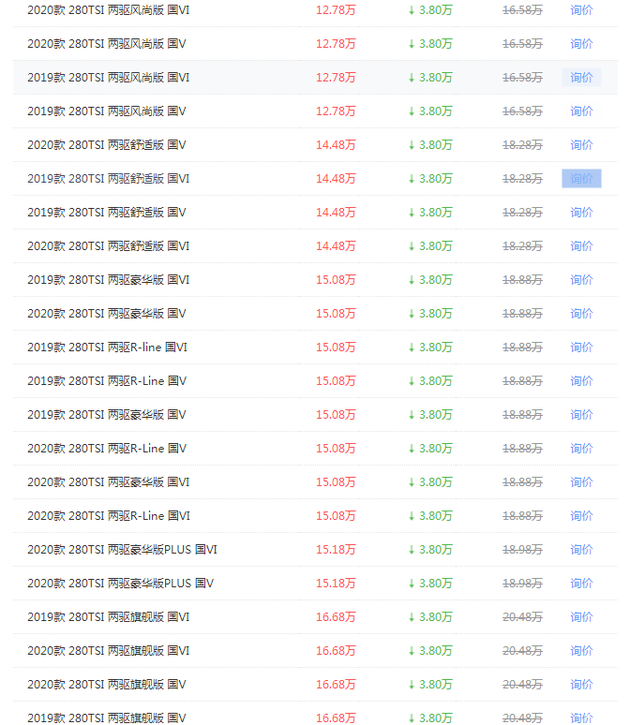The width and height of the screenshot is (630, 725).
Task: Open 询价 for 2019款 两驱风尚版 国V
Action: [x=581, y=111]
